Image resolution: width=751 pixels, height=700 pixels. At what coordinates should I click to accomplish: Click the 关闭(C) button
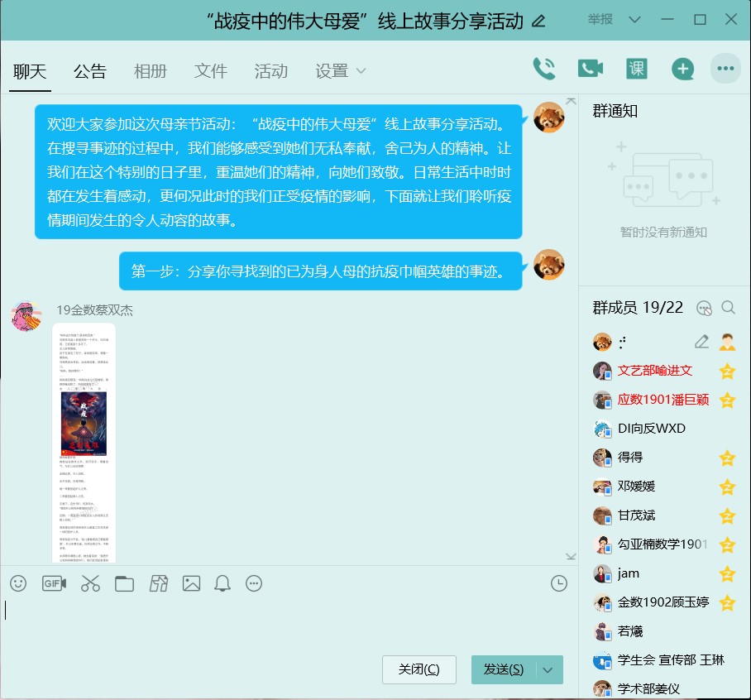pos(419,669)
